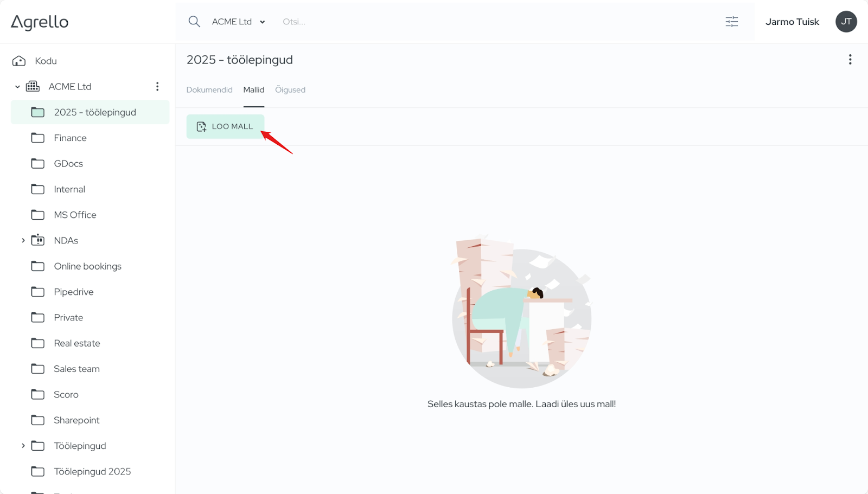Image resolution: width=868 pixels, height=494 pixels.
Task: Open the Finance folder
Action: [x=70, y=138]
